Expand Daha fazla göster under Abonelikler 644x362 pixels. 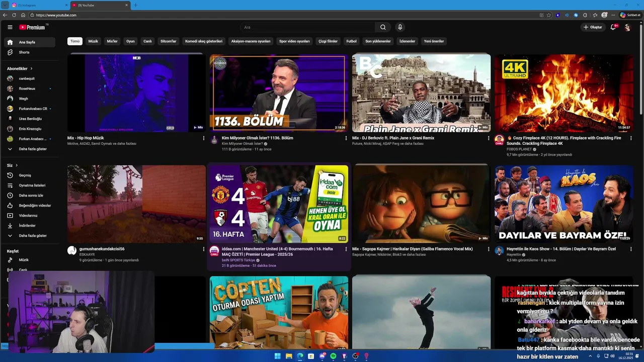[30, 149]
